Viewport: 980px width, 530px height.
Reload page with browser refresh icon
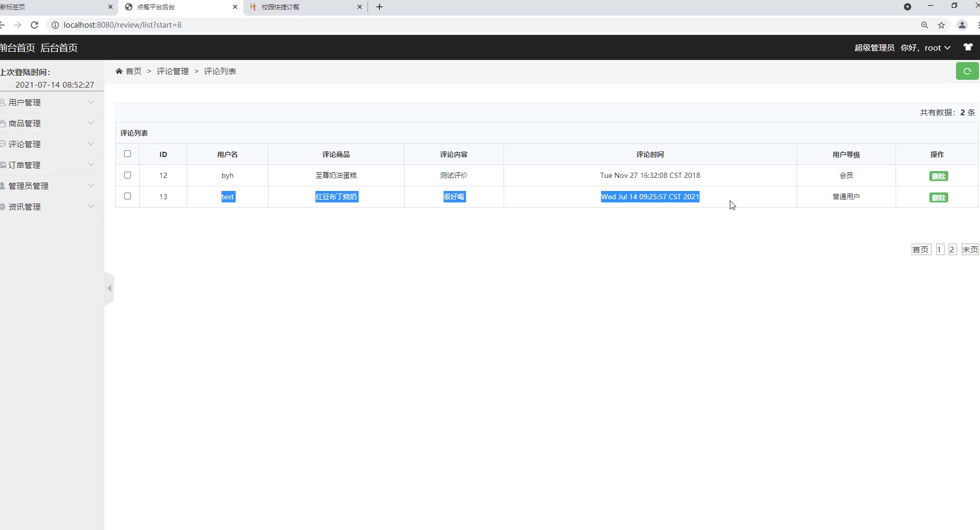pyautogui.click(x=34, y=25)
